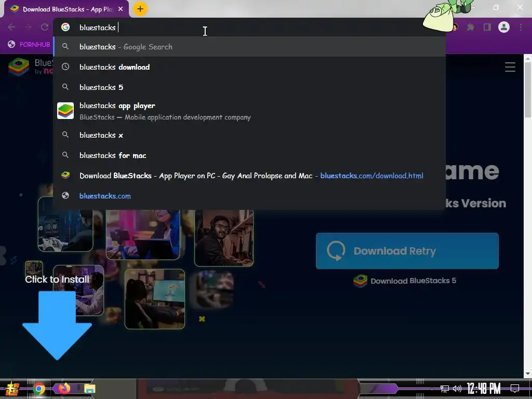Click the BlueStacks logo on page header

point(19,66)
